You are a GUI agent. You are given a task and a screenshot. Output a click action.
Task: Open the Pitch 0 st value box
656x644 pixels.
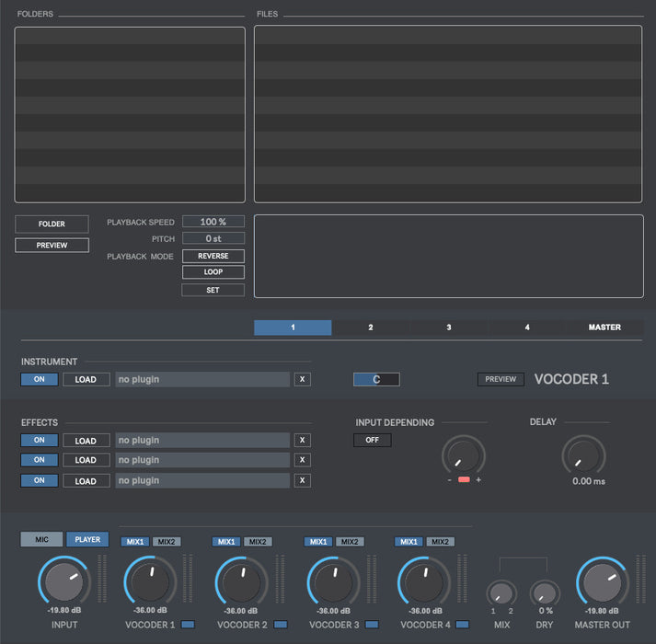pyautogui.click(x=213, y=238)
